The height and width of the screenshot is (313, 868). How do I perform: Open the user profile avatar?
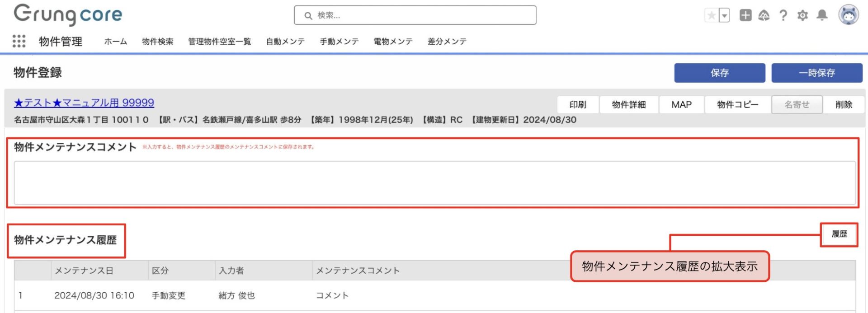[849, 15]
